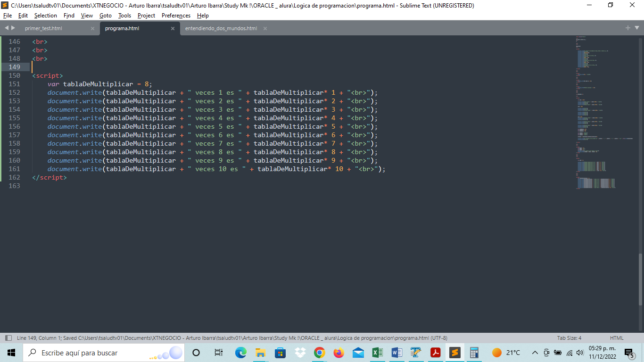Open Windows Start menu
Image resolution: width=644 pixels, height=362 pixels.
pyautogui.click(x=11, y=353)
